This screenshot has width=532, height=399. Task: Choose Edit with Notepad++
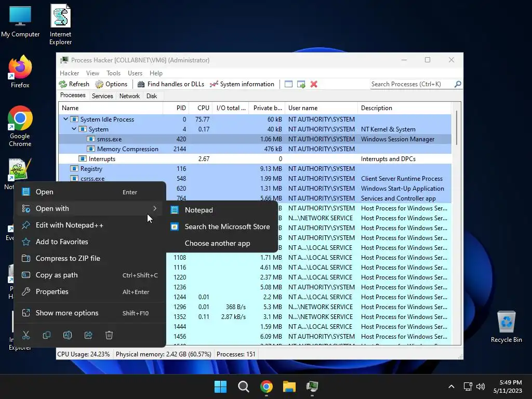tap(91, 225)
